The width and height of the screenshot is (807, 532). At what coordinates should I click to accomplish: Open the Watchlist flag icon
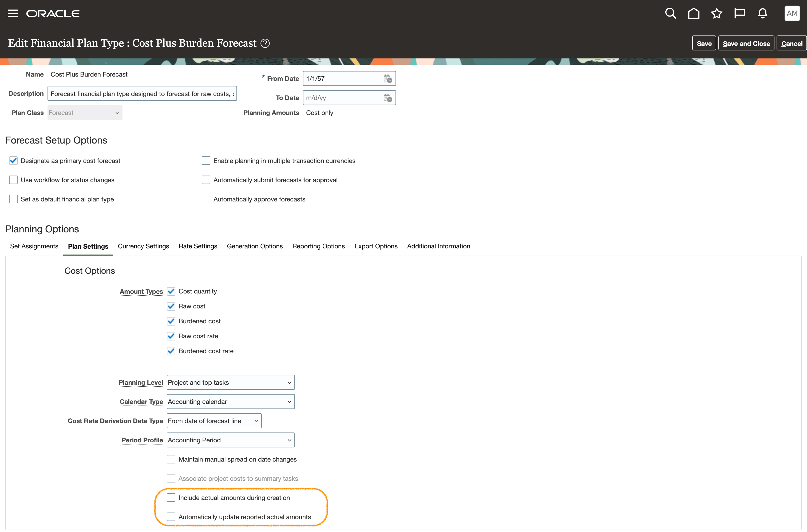(x=739, y=14)
